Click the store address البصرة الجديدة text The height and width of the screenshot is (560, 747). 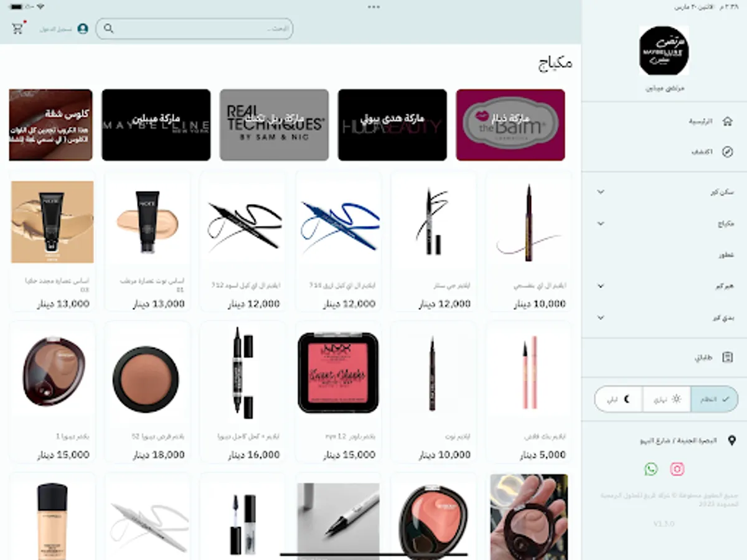click(678, 441)
